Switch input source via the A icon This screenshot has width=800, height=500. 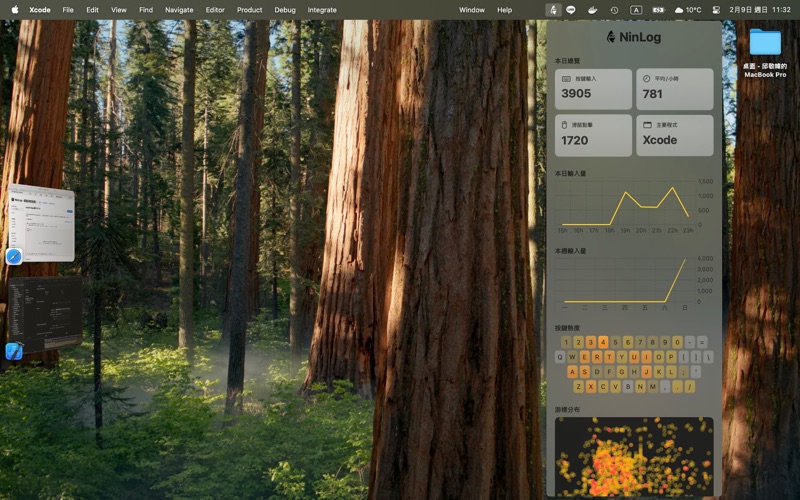pyautogui.click(x=636, y=10)
